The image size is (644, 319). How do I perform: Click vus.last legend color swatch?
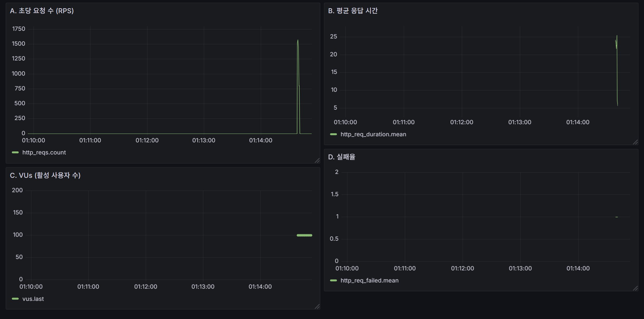[15, 299]
